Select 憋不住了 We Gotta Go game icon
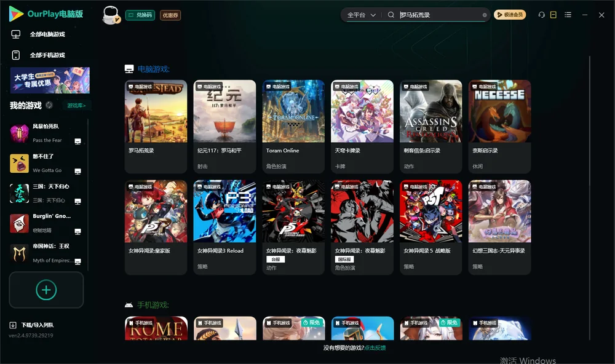The width and height of the screenshot is (615, 364). coord(19,164)
